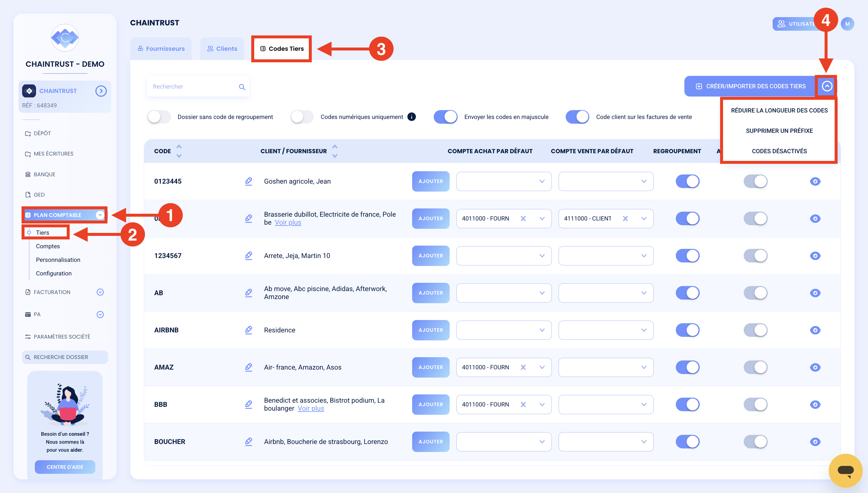Viewport: 868px width, 493px height.
Task: Click the search magnifier icon in Rechercher field
Action: pos(242,87)
